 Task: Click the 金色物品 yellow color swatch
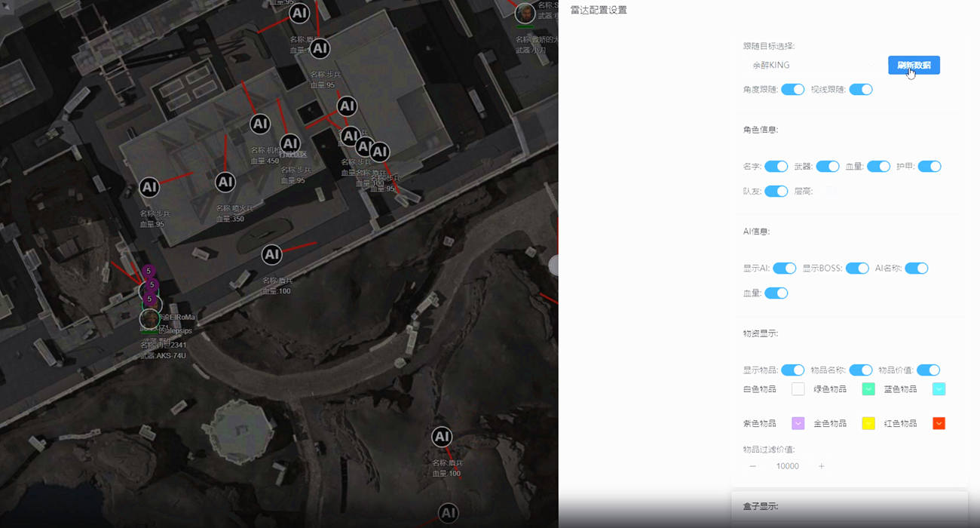868,423
